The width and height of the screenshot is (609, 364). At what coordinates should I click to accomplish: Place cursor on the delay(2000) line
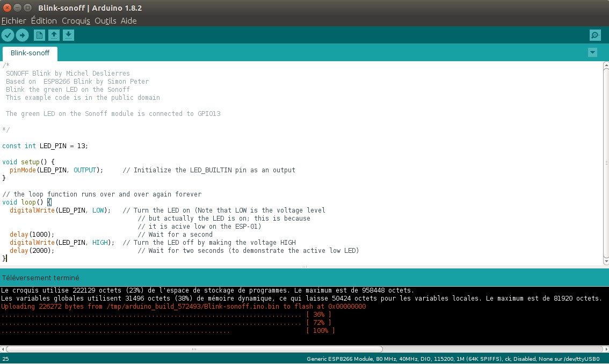point(32,251)
